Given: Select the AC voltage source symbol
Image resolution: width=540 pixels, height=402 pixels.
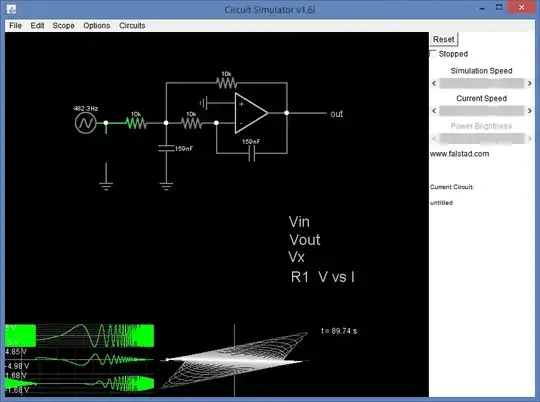Looking at the screenshot, I should (85, 123).
